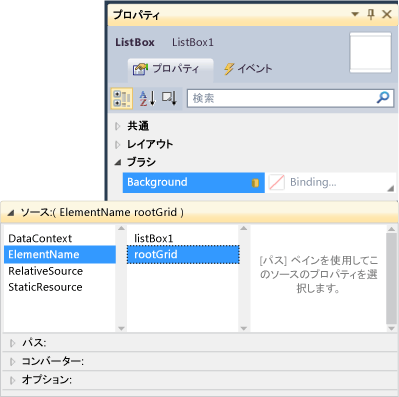The width and height of the screenshot is (399, 397).
Task: Click the path pane vertical scrollbar thumb
Action: (391, 278)
